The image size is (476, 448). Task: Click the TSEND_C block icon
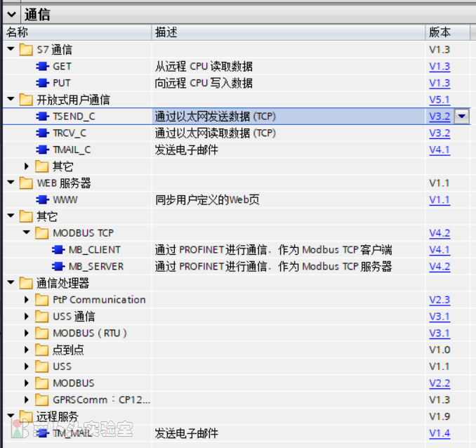pyautogui.click(x=43, y=117)
